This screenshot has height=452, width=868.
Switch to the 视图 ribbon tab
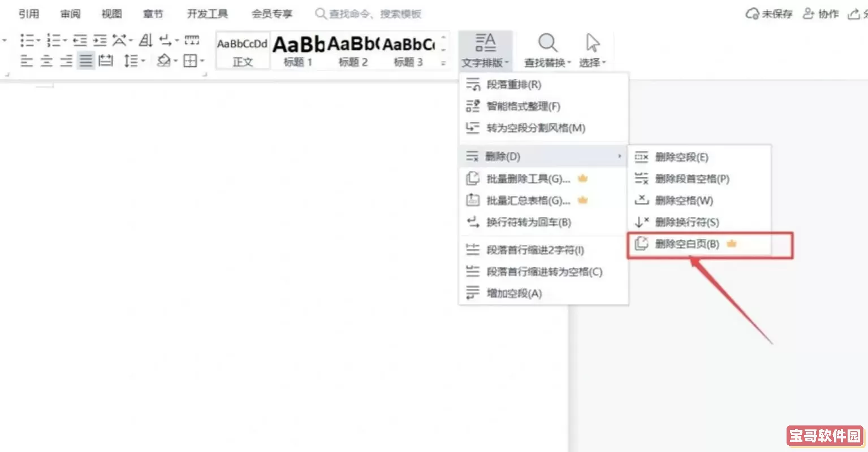[111, 14]
